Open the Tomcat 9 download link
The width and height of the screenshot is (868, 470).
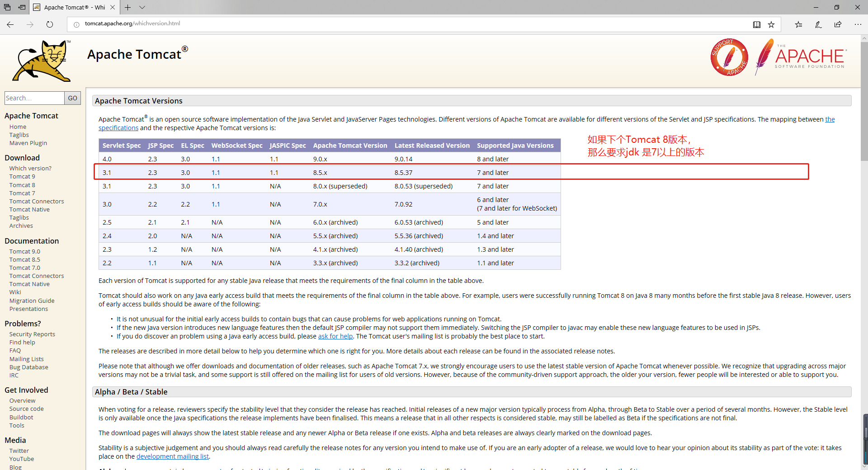click(x=22, y=177)
